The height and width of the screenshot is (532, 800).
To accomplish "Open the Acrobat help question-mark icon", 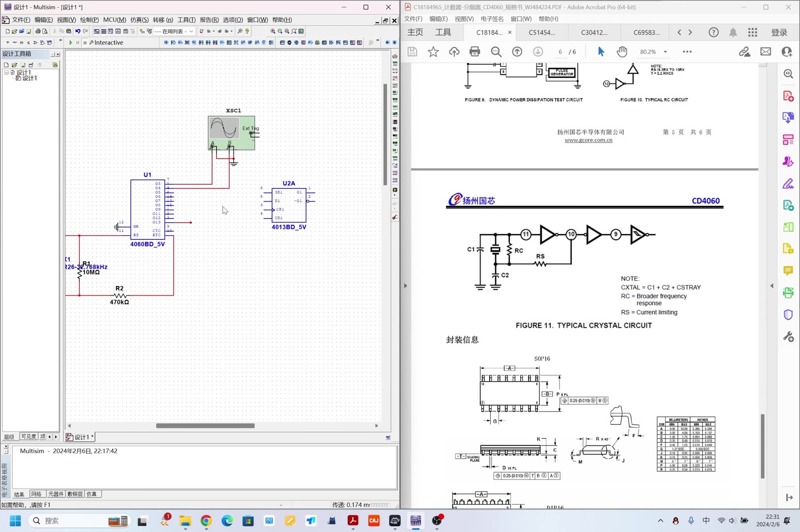I will click(713, 33).
